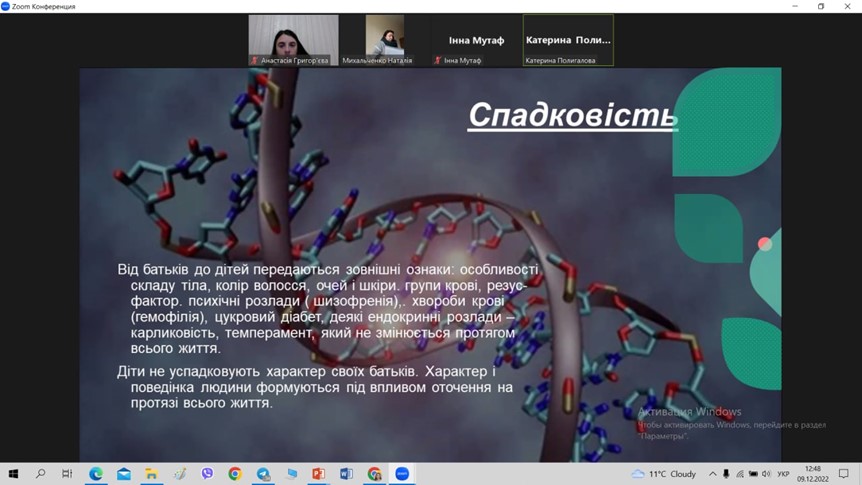The image size is (862, 485).
Task: Open the УКР input language switcher
Action: (783, 474)
